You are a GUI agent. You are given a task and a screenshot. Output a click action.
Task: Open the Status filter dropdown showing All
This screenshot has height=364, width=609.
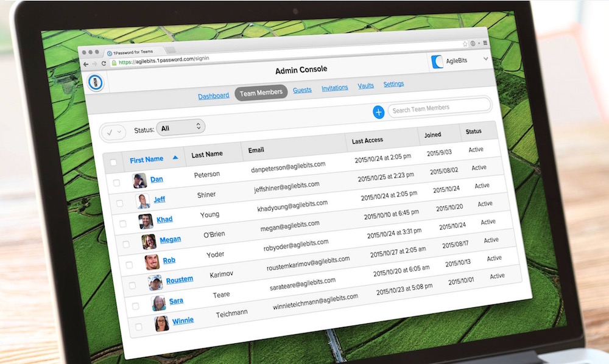181,127
